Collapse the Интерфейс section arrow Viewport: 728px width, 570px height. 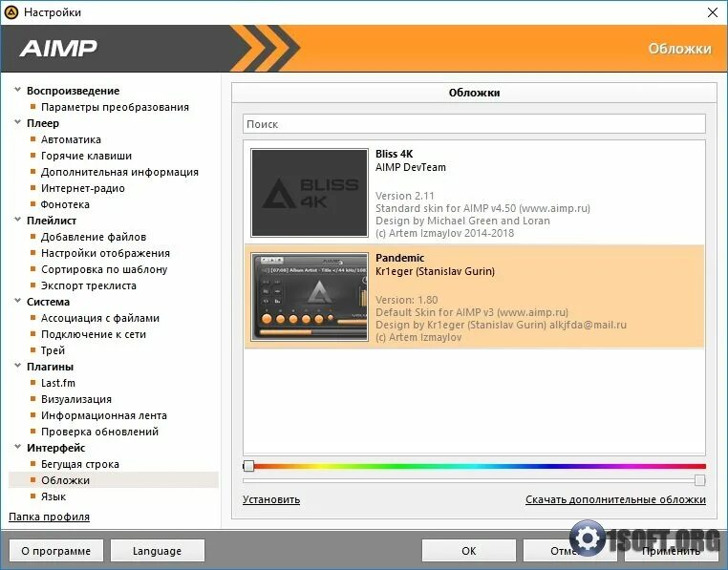tap(17, 447)
